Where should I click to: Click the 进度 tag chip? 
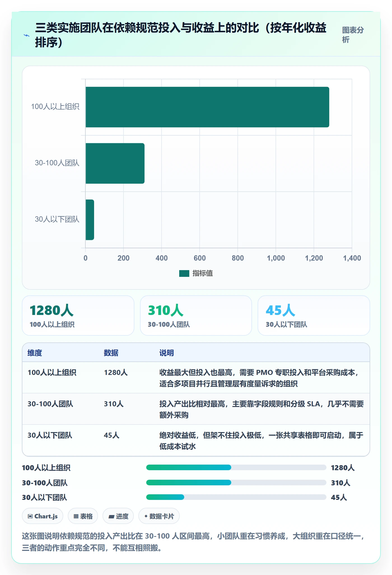(118, 516)
